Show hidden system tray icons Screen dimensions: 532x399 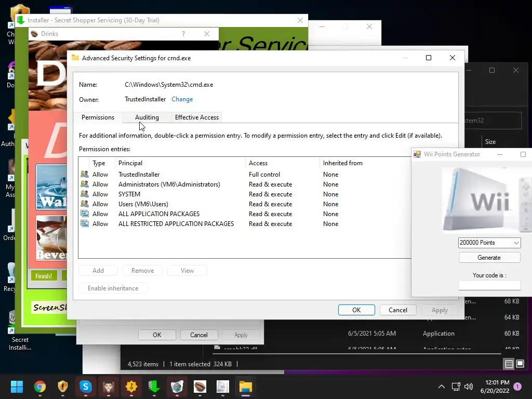tap(442, 387)
